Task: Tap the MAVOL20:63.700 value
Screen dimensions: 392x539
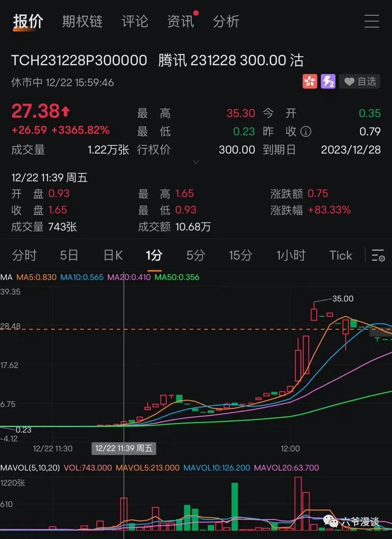Action: point(287,468)
